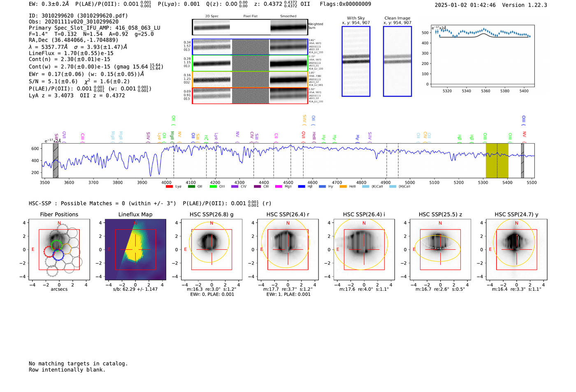Screen dimensions: 576x392
Task: Click the (K)CaII legend swatch
Action: tap(366, 187)
